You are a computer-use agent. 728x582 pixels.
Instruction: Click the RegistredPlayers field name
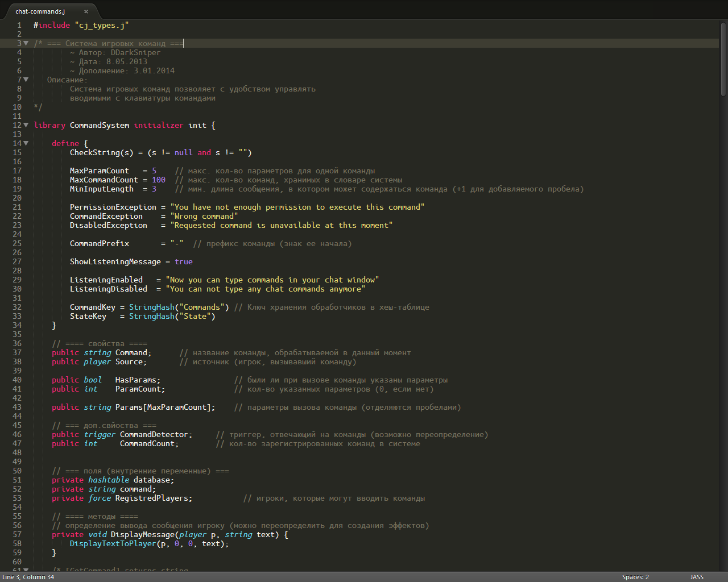tap(152, 498)
